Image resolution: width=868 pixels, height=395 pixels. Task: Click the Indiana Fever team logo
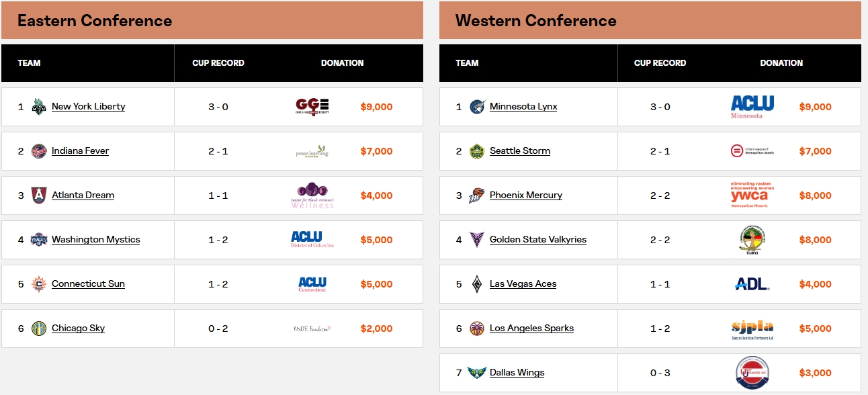[x=39, y=151]
